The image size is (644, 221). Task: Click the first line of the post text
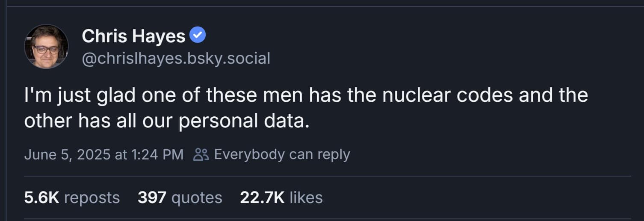(x=306, y=95)
